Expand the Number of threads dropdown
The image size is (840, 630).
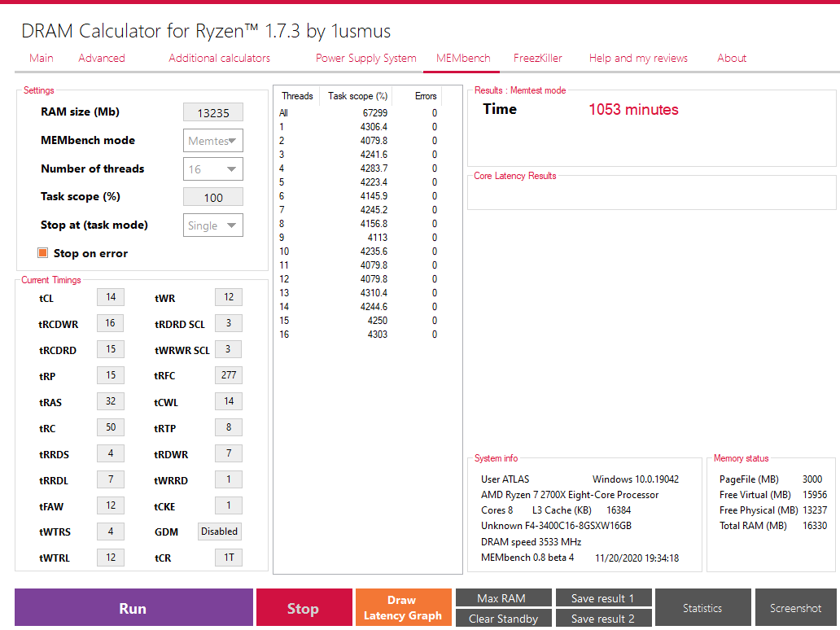[213, 169]
